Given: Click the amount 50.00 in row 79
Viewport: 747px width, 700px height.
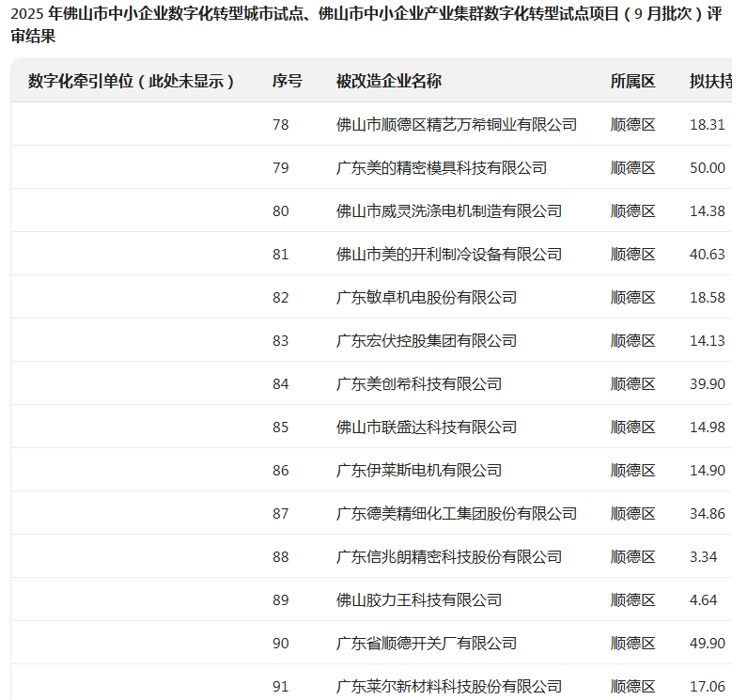Looking at the screenshot, I should (707, 168).
